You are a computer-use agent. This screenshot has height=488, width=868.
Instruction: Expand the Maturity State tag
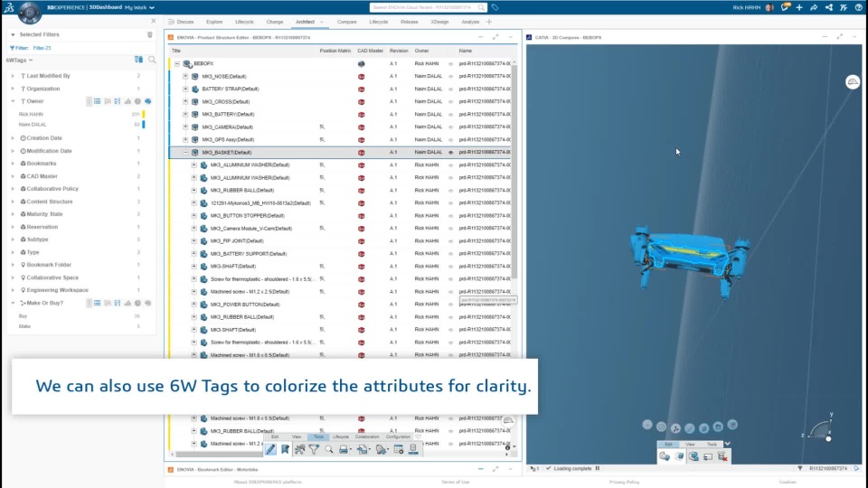tap(13, 214)
